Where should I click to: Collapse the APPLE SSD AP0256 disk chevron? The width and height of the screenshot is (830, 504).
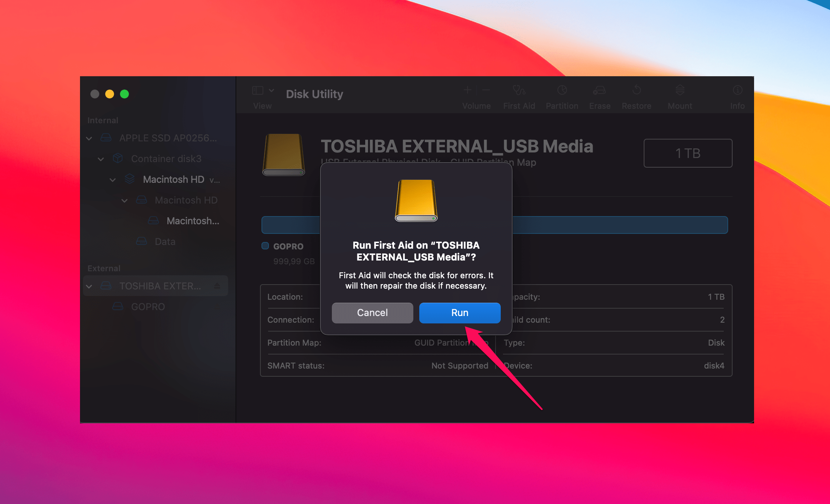(x=89, y=138)
